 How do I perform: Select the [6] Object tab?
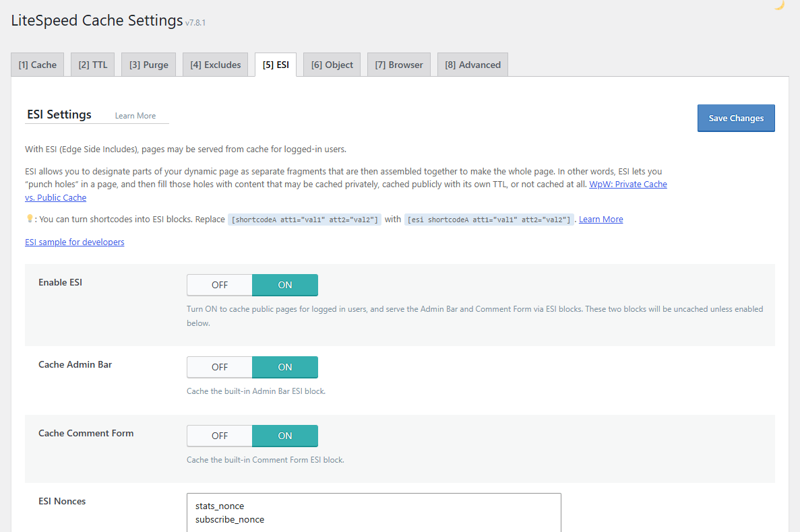tap(332, 65)
